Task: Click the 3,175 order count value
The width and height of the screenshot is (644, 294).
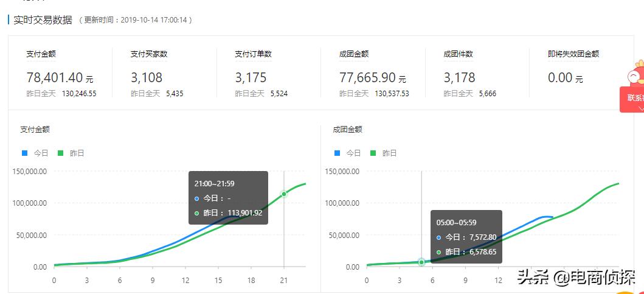Action: click(x=251, y=77)
